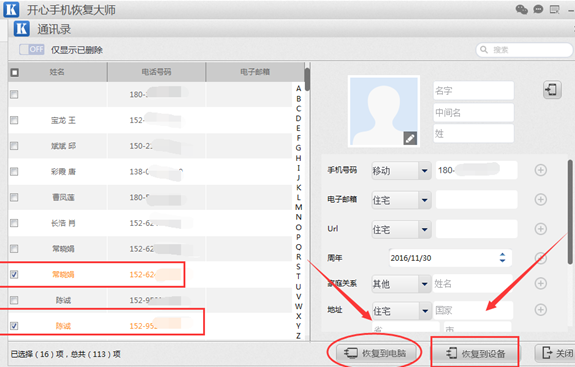The height and width of the screenshot is (367, 575).
Task: Add another phone number with plus icon
Action: point(541,170)
